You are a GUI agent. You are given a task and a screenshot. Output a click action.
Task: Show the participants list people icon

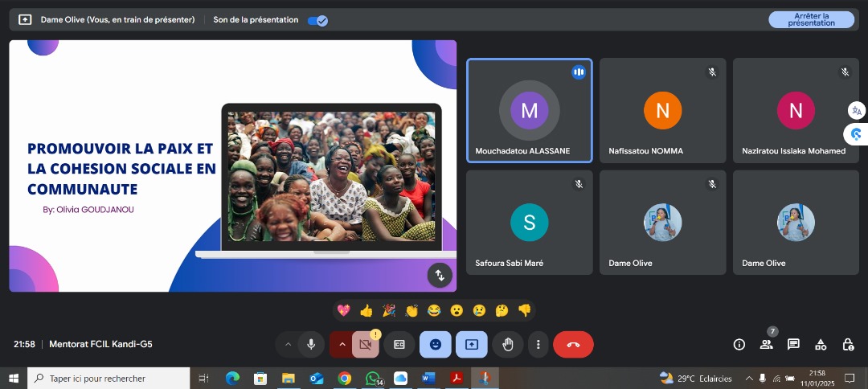point(766,345)
